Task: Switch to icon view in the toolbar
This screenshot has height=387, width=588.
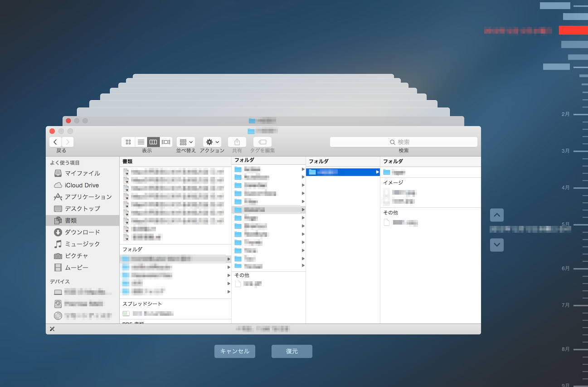Action: (x=128, y=141)
